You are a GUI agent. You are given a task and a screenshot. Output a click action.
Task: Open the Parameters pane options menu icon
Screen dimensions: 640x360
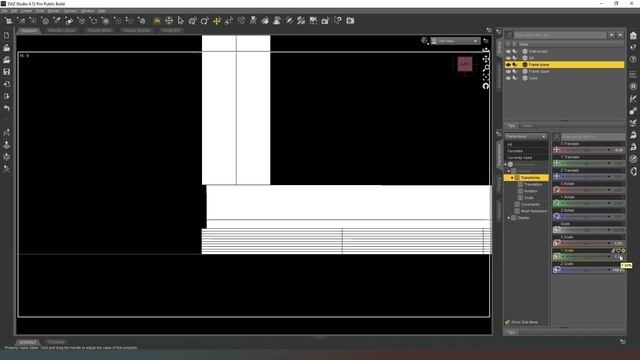[499, 133]
